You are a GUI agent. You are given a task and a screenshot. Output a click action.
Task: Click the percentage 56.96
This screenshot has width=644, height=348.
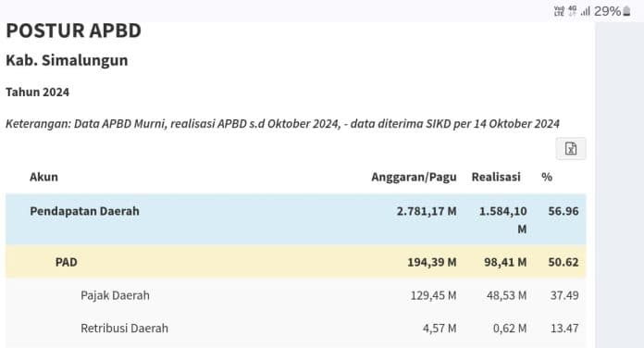563,211
